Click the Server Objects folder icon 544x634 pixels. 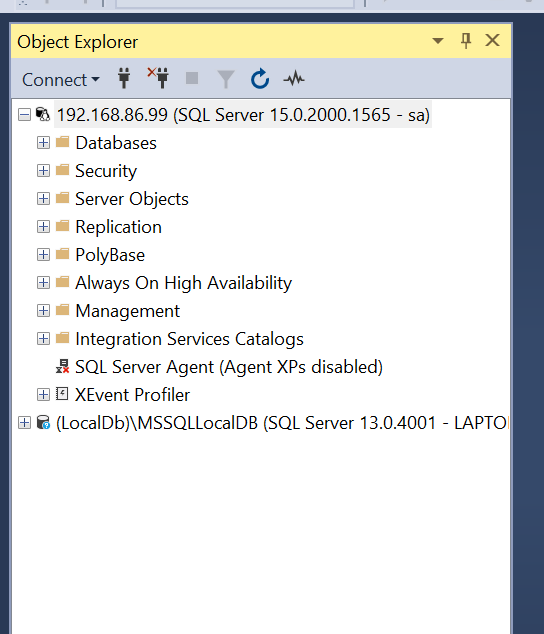click(x=62, y=198)
